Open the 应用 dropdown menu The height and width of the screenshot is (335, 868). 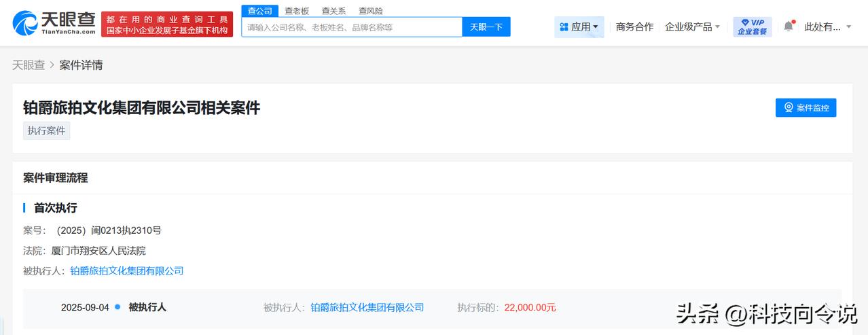click(x=579, y=27)
